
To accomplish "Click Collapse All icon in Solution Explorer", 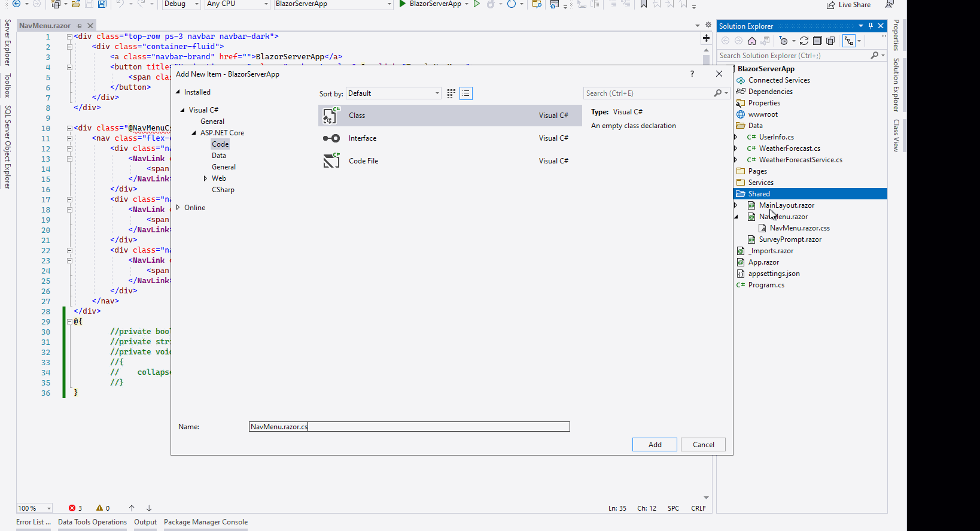I will pos(817,41).
